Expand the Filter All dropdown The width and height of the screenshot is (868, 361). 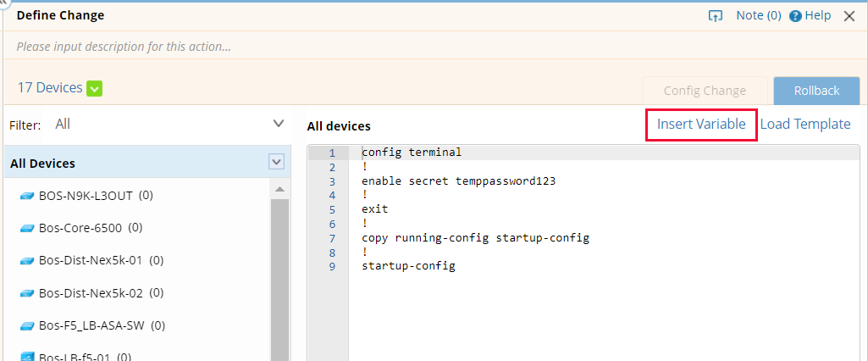pyautogui.click(x=279, y=124)
